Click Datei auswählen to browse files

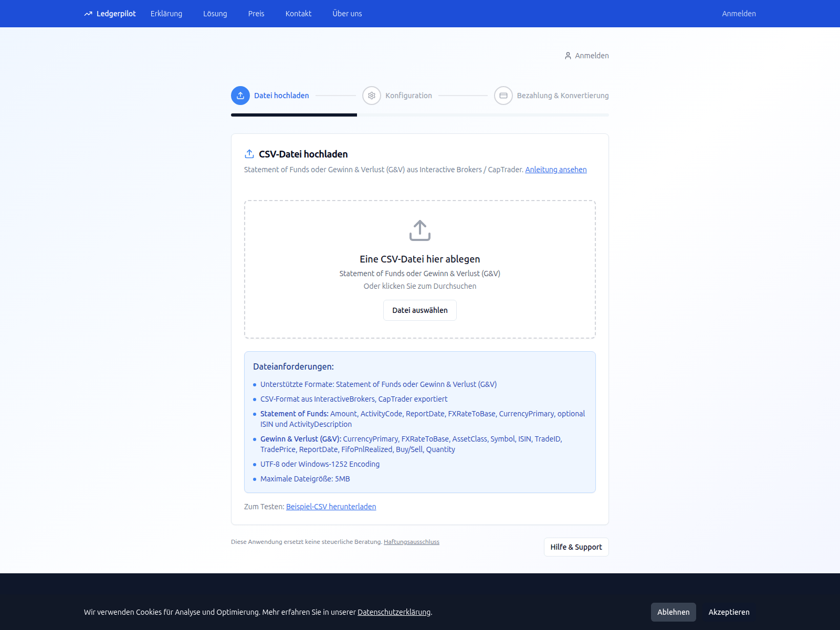(x=419, y=310)
